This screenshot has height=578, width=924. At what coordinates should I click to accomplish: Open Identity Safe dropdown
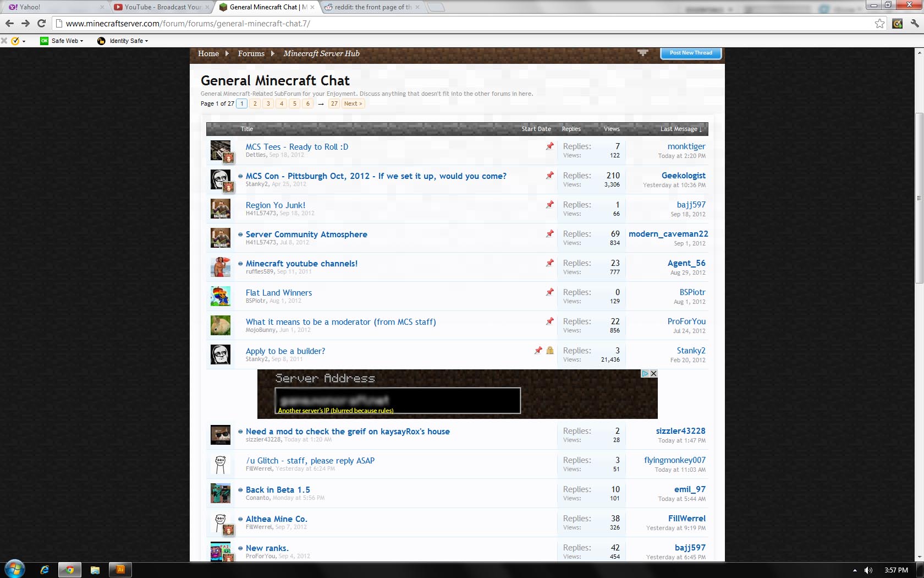123,41
